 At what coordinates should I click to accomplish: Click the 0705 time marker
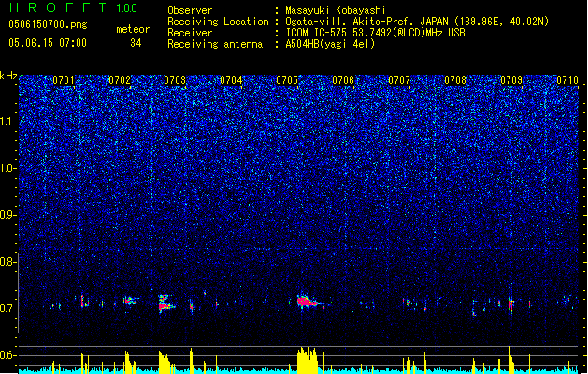pyautogui.click(x=287, y=80)
